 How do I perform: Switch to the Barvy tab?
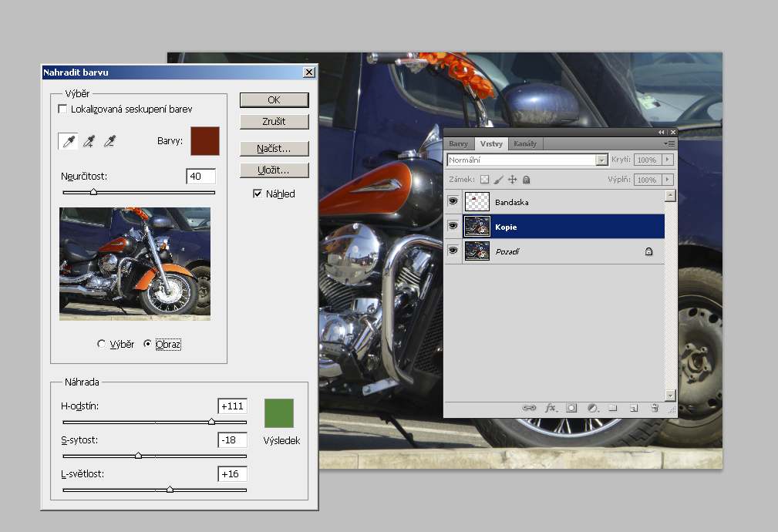458,143
